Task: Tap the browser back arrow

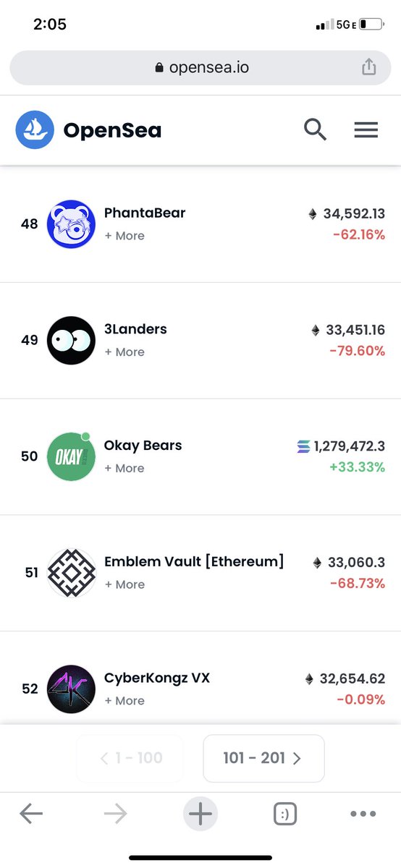Action: point(31,814)
